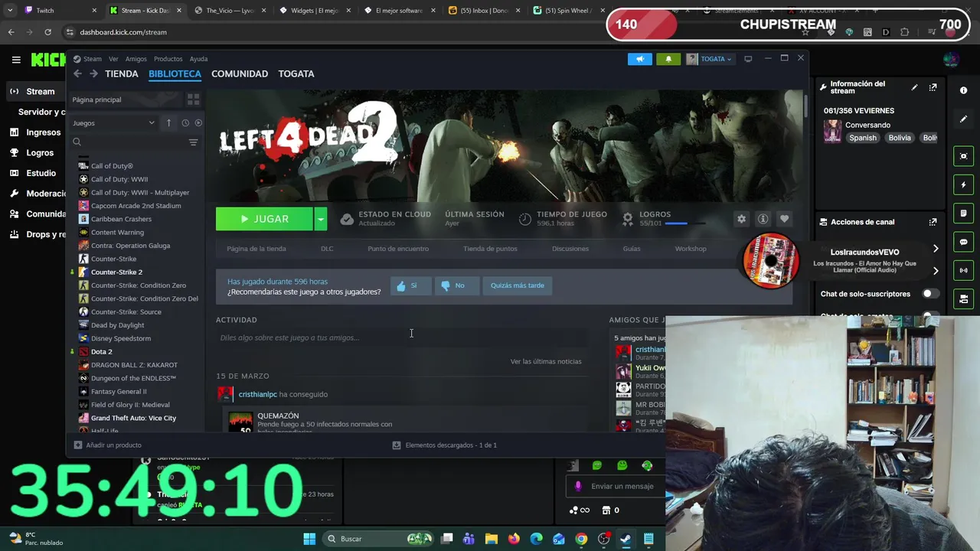This screenshot has width=980, height=551.
Task: Toggle the library collections grid view icon
Action: click(193, 99)
